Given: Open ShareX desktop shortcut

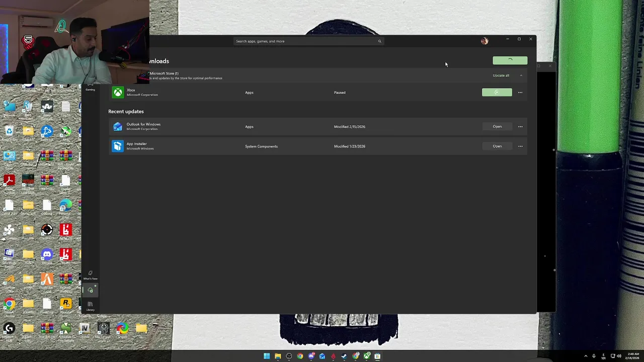Looking at the screenshot, I should pos(122,330).
